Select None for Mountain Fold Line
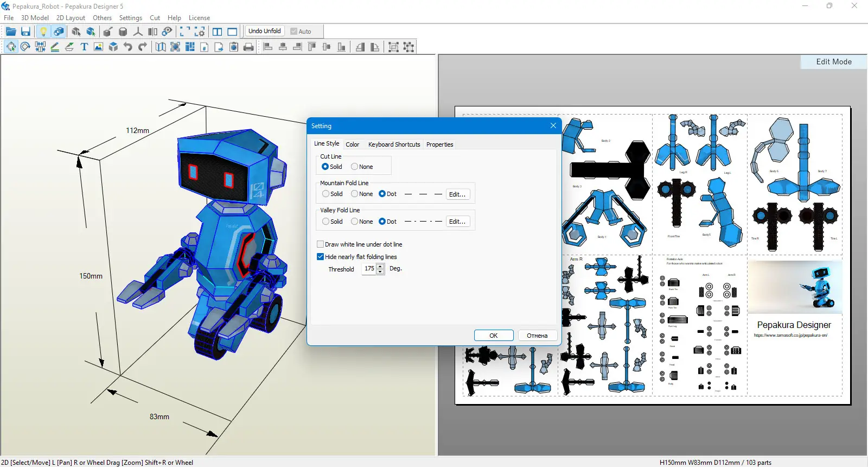Image resolution: width=868 pixels, height=467 pixels. (x=362, y=194)
